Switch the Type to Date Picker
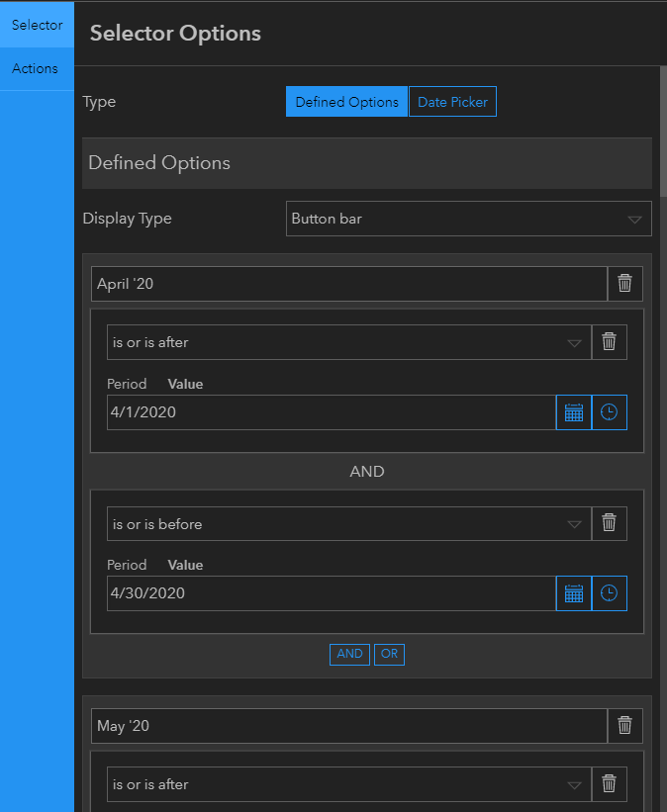This screenshot has height=812, width=667. coord(452,101)
